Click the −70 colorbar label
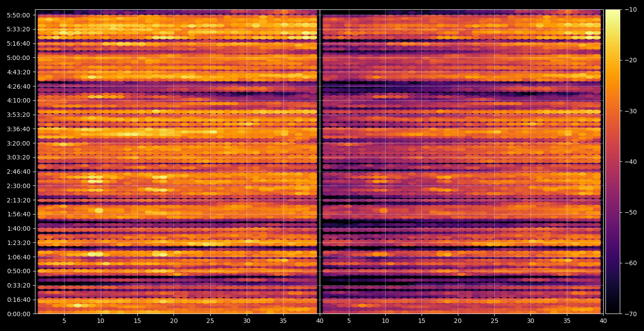 (630, 314)
